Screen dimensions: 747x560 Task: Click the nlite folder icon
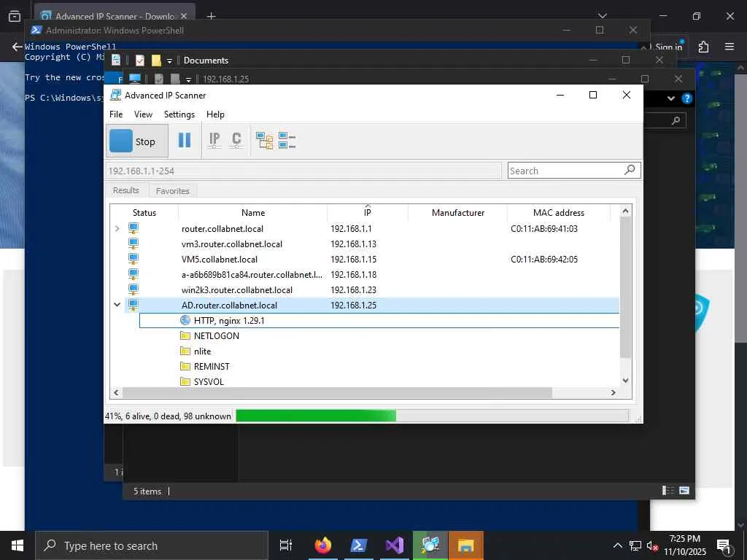[x=185, y=351]
